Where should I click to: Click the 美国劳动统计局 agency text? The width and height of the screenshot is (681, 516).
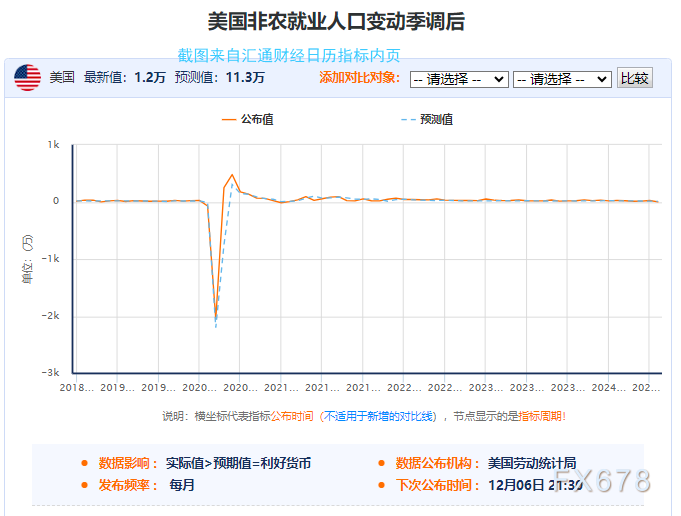531,463
